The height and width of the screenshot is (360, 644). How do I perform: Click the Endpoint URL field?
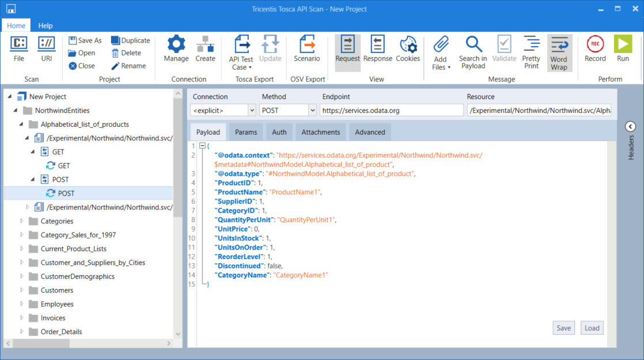point(392,110)
